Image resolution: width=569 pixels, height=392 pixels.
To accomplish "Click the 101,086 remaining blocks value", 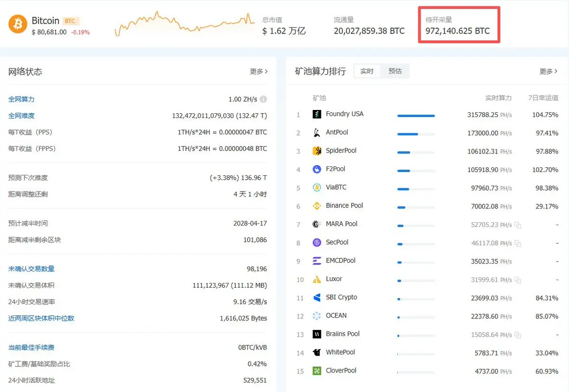I will pyautogui.click(x=255, y=240).
